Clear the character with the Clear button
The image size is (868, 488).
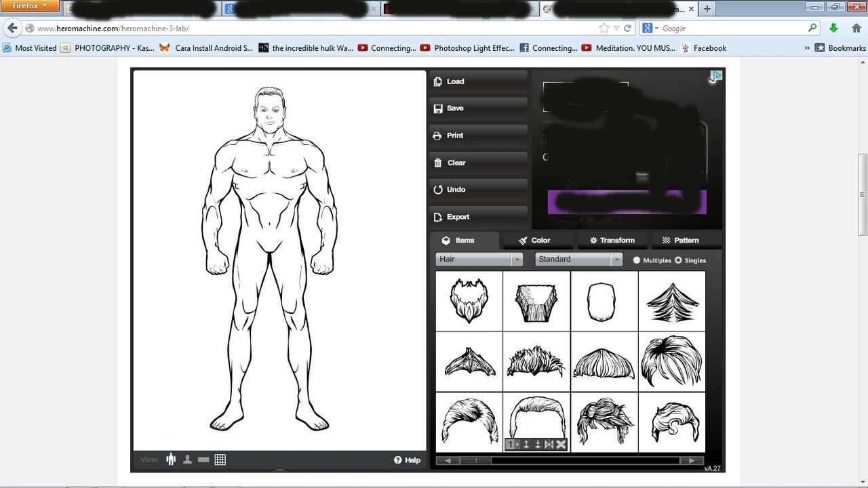(x=478, y=163)
